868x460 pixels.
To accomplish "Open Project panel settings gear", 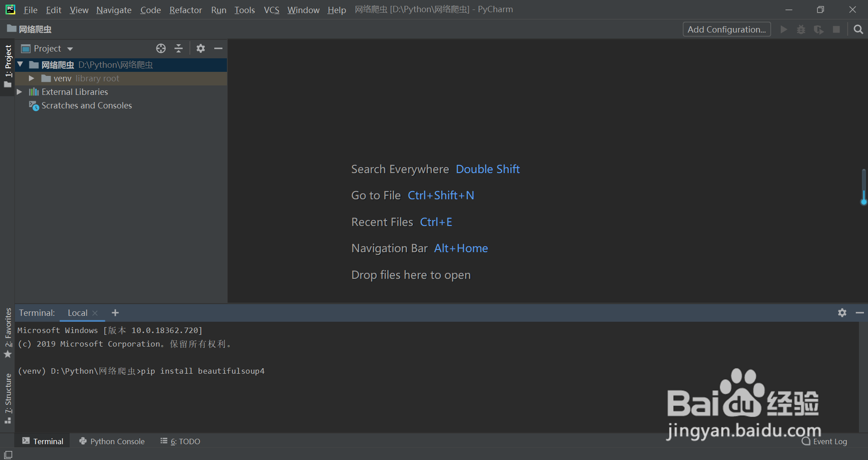I will click(x=201, y=48).
